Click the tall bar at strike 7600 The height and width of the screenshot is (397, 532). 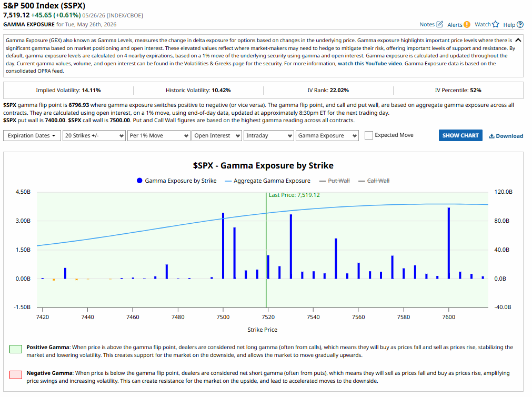[x=448, y=243]
